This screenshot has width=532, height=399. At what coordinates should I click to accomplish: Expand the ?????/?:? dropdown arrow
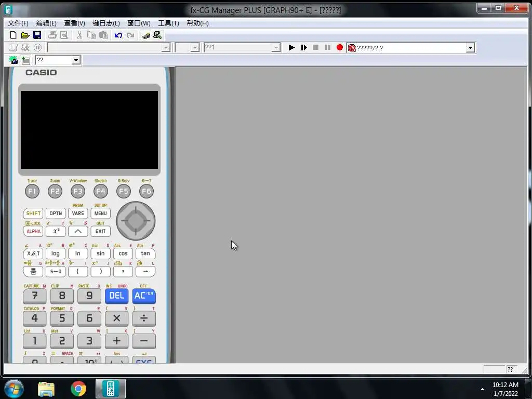coord(470,48)
